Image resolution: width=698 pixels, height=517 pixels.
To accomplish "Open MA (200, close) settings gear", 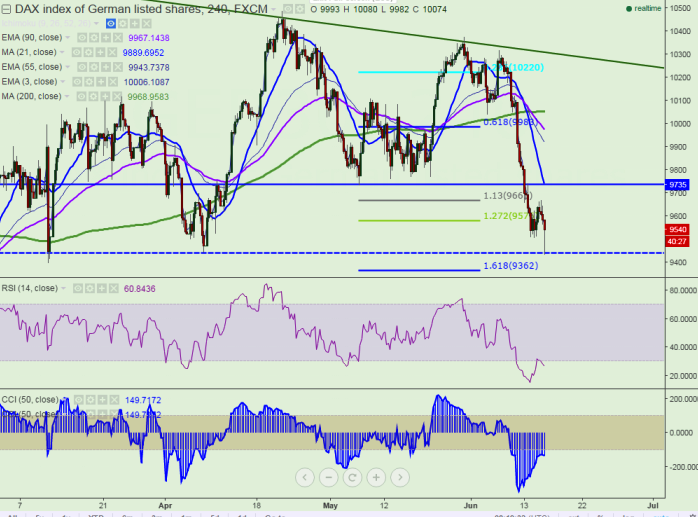I will (93, 97).
